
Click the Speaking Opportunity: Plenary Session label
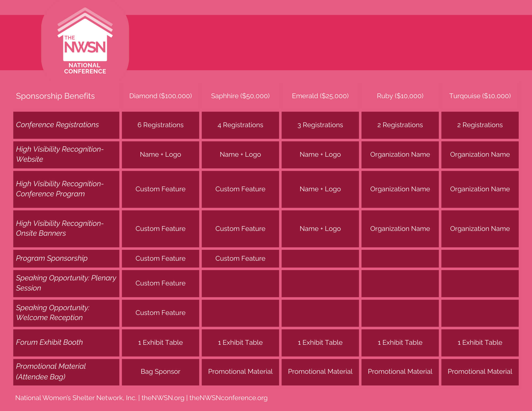(x=66, y=283)
